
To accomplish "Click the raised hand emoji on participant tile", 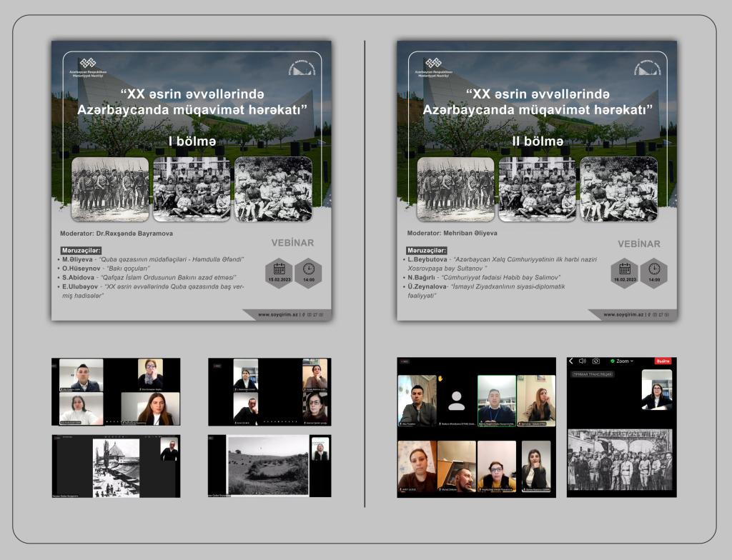I will click(440, 379).
